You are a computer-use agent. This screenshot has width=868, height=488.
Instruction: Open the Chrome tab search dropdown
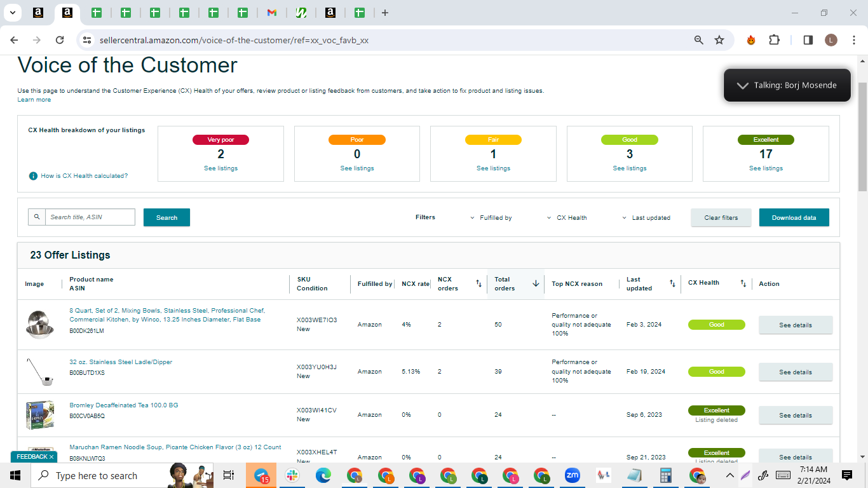click(x=12, y=13)
